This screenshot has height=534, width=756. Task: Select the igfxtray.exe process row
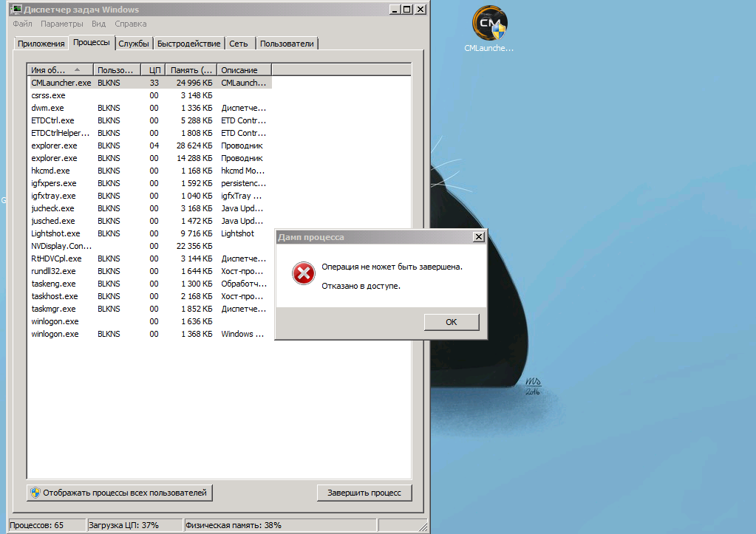coord(150,196)
